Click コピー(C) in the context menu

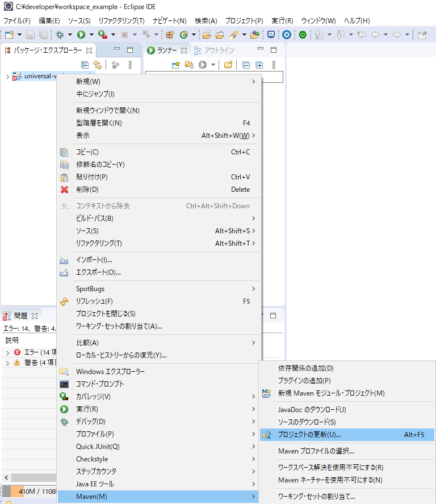point(159,152)
